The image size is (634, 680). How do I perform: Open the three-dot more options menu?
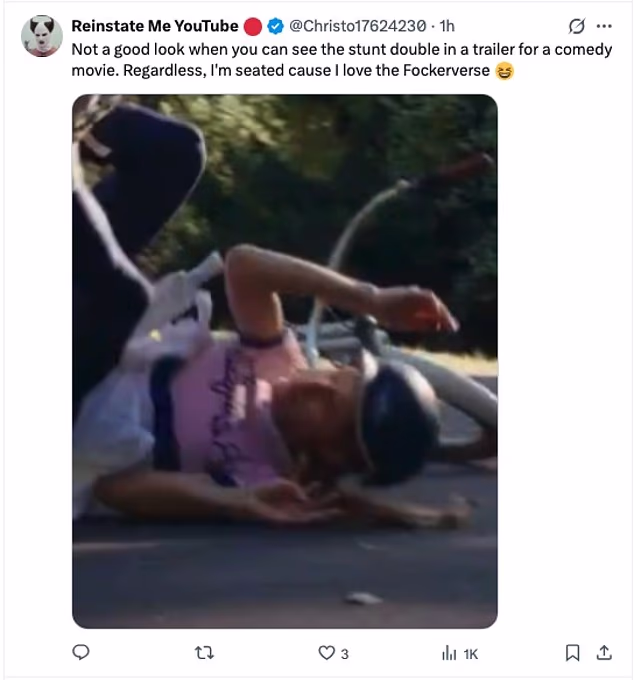click(604, 26)
